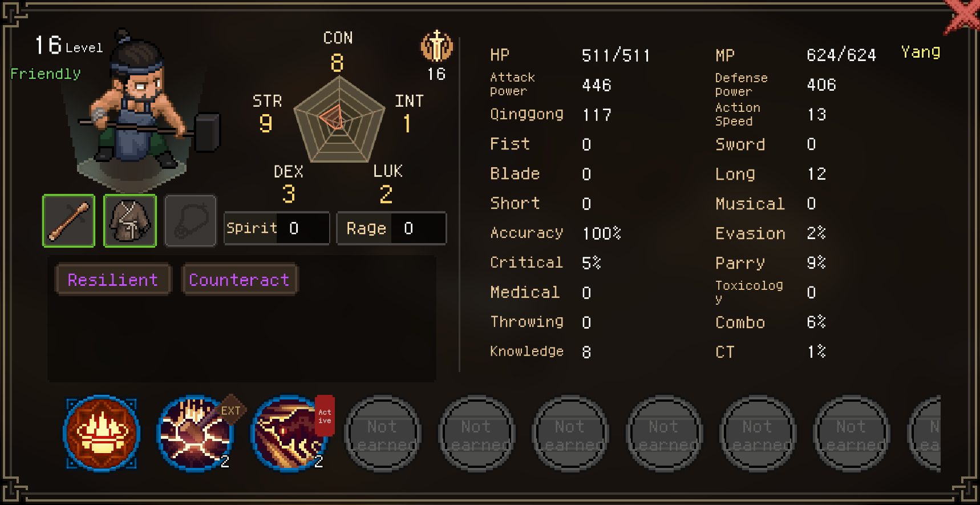Click the golden sword emblem icon
Image resolution: width=980 pixels, height=505 pixels.
[437, 46]
